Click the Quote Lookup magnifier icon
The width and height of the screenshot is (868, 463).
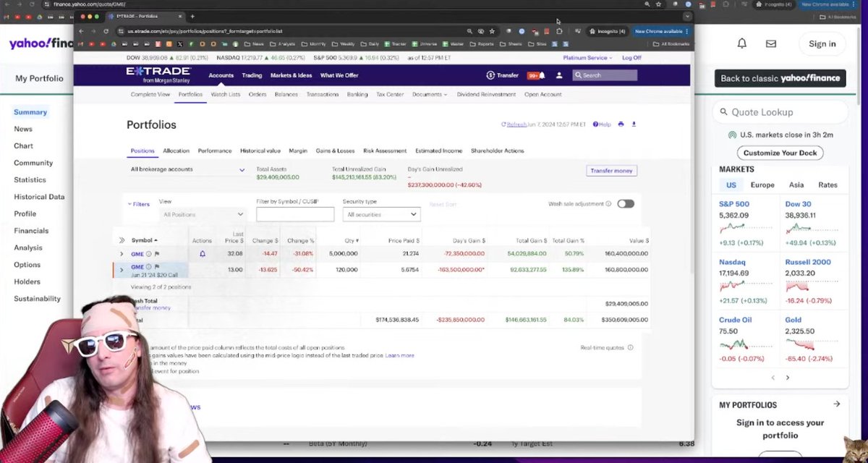click(723, 112)
